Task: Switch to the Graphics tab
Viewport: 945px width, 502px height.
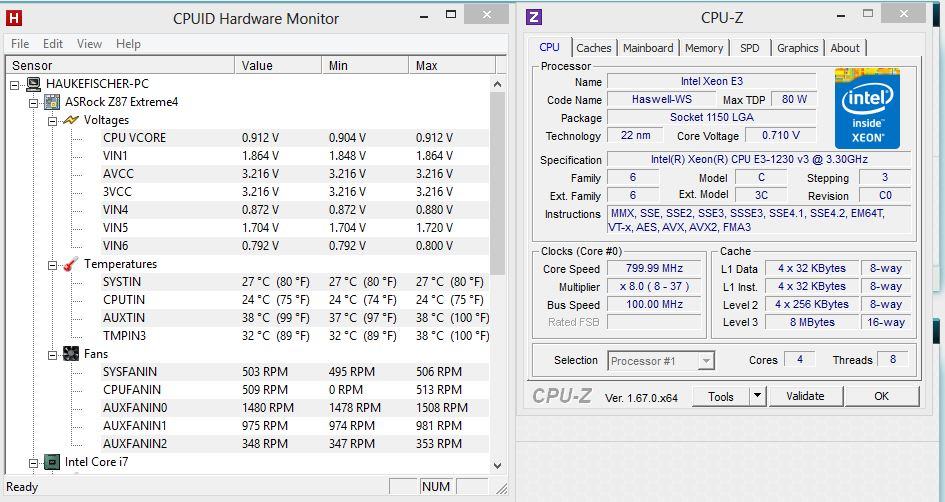Action: [x=797, y=48]
